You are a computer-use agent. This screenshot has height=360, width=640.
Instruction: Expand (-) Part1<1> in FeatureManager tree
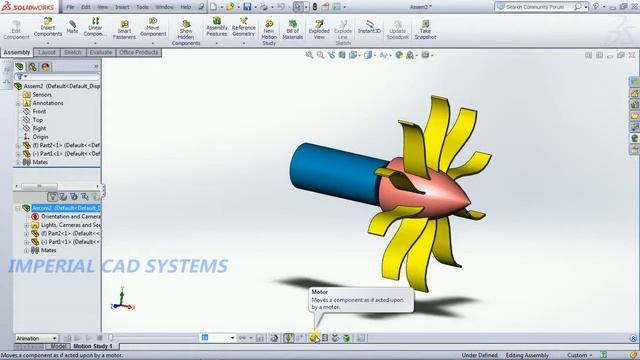(x=18, y=154)
